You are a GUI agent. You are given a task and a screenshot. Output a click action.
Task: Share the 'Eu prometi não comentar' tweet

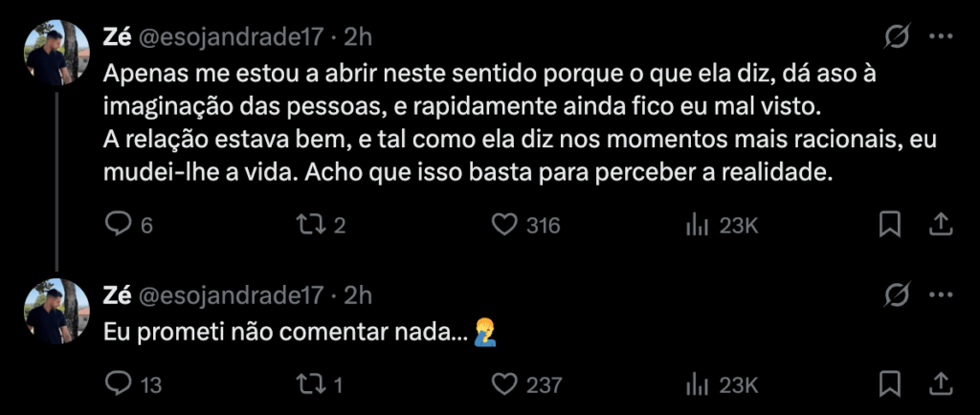pos(940,384)
